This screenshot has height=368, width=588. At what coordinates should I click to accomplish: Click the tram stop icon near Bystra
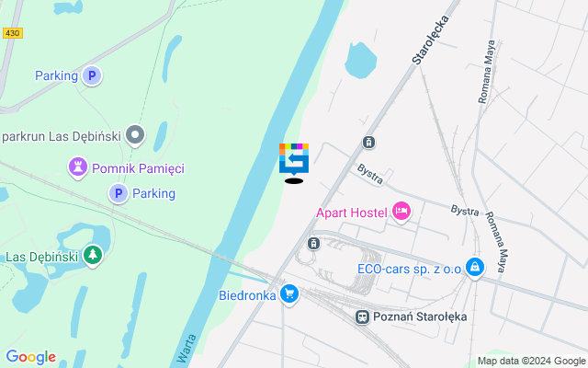[368, 143]
